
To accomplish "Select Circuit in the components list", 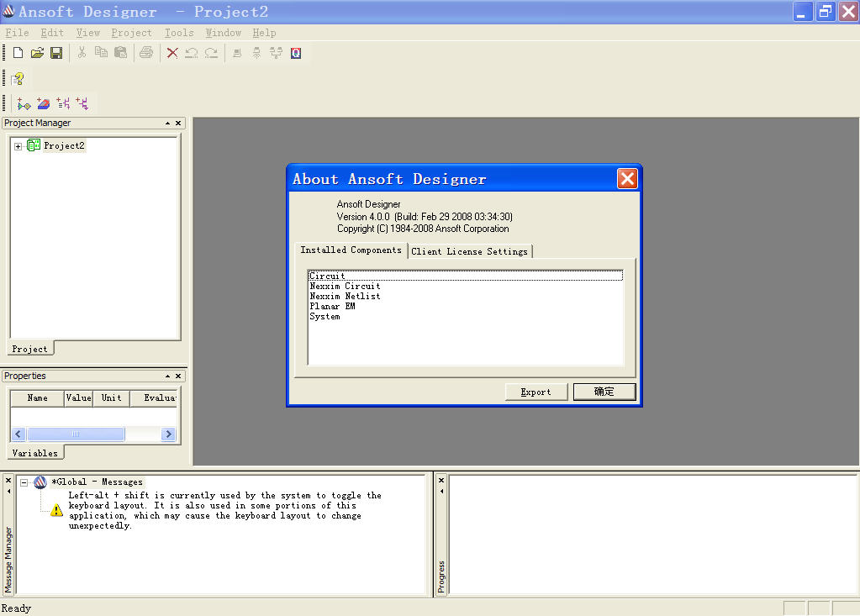I will [466, 276].
